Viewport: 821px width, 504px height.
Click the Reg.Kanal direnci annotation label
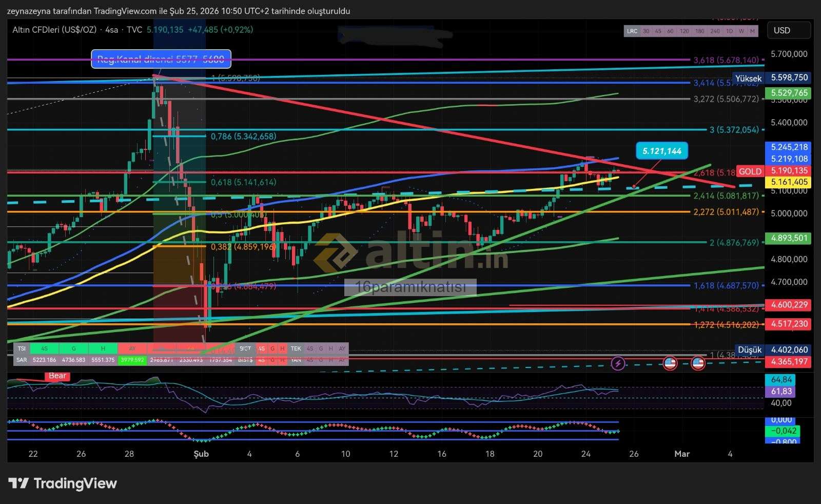tap(161, 59)
